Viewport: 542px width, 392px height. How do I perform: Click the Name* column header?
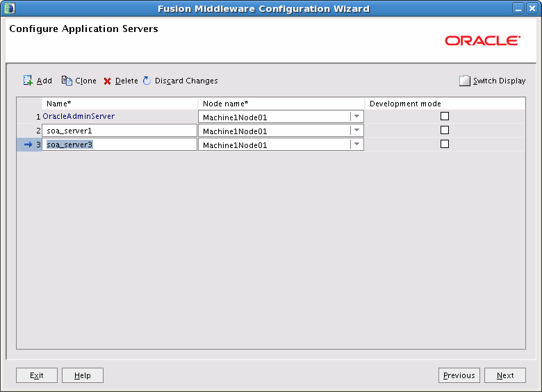pos(120,104)
